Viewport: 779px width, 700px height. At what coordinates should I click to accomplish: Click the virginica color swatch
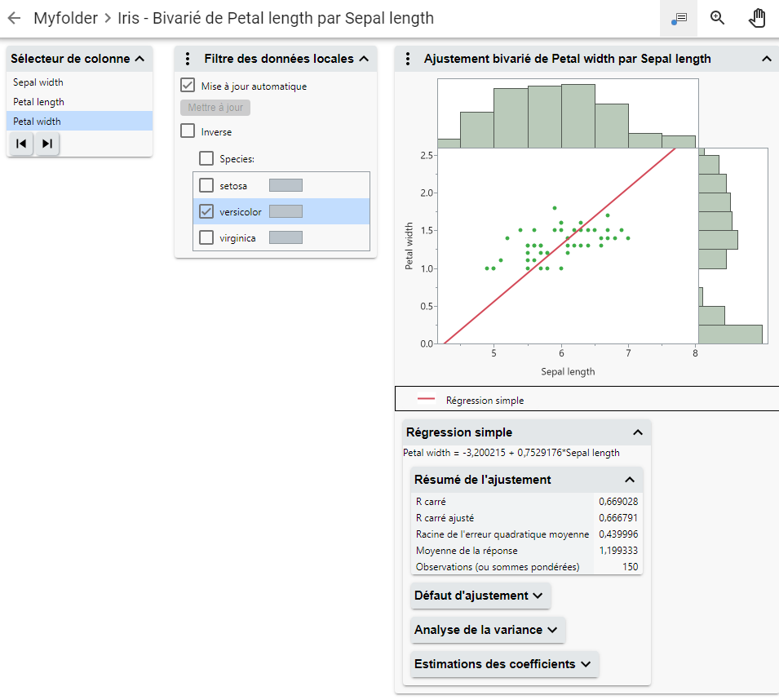285,237
